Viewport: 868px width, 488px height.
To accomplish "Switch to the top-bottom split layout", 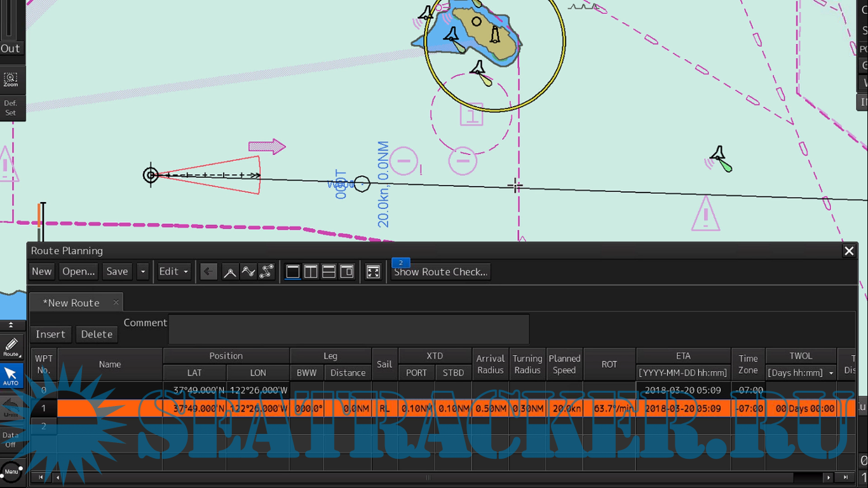I will pyautogui.click(x=329, y=272).
